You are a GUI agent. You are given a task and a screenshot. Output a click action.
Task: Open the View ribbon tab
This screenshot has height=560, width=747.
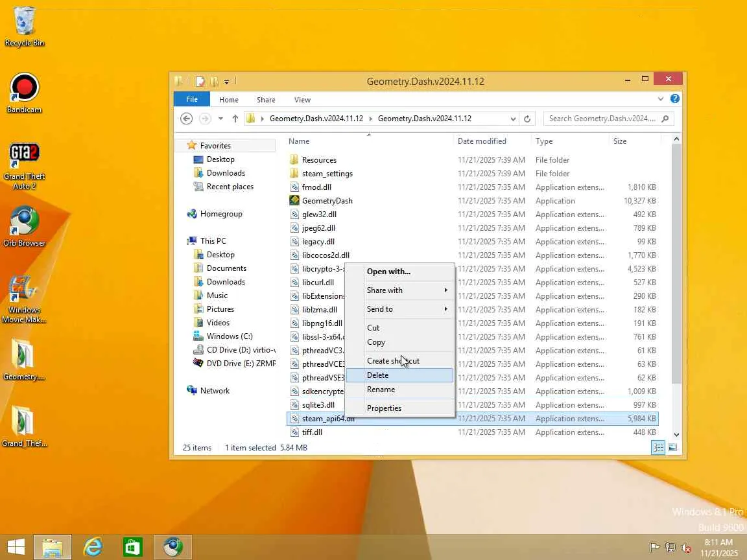[302, 100]
